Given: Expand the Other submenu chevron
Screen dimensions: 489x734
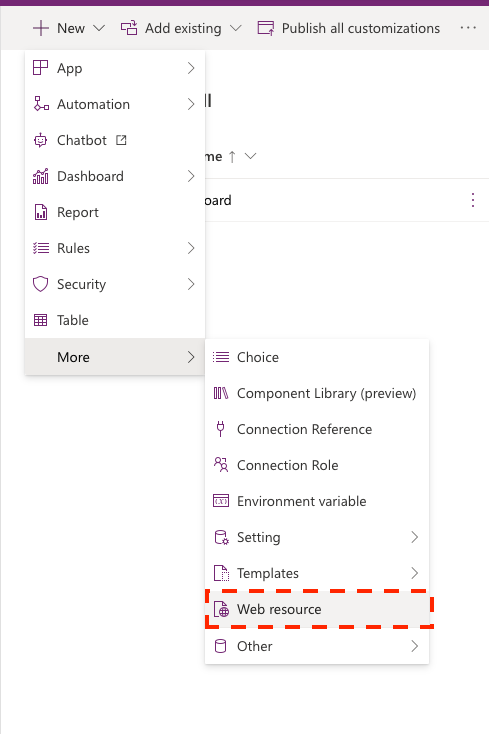Looking at the screenshot, I should click(x=414, y=646).
